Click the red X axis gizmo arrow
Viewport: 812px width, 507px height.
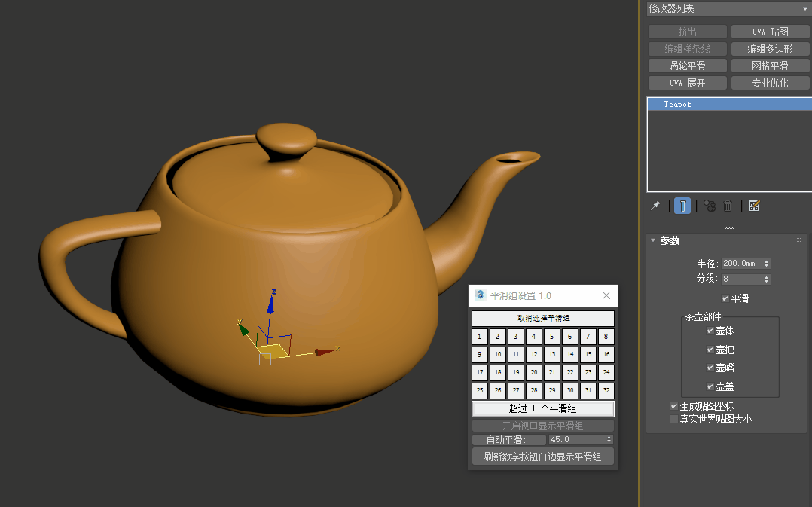325,352
